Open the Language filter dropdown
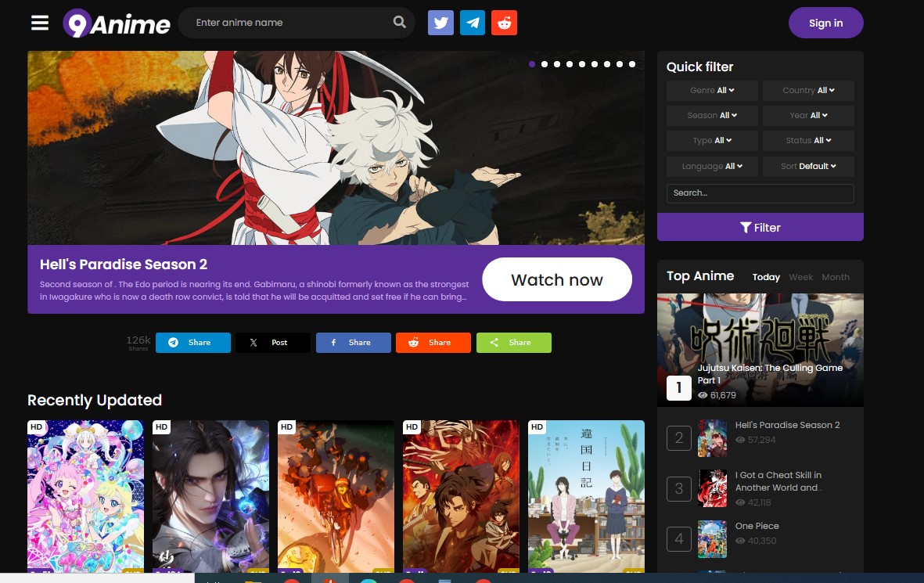This screenshot has width=924, height=583. coord(712,166)
